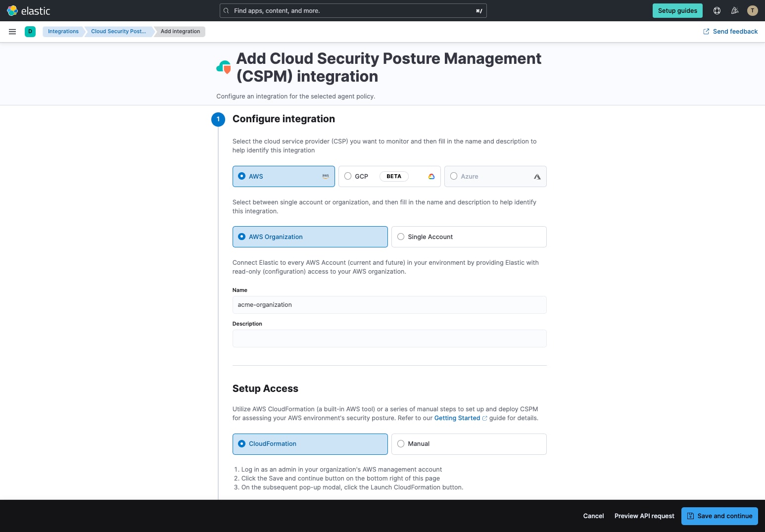This screenshot has width=765, height=532.
Task: Click the Send feedback external link icon
Action: pyautogui.click(x=706, y=32)
